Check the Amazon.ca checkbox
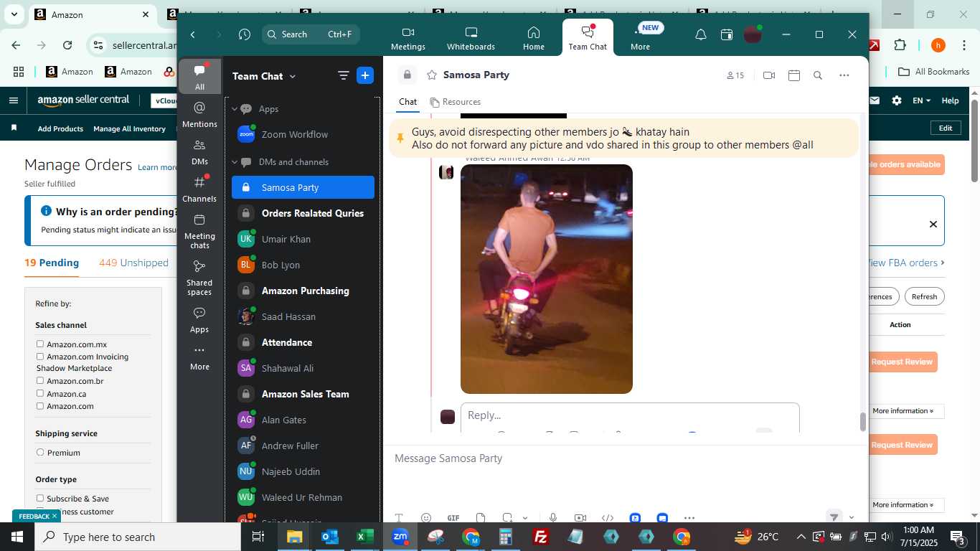This screenshot has height=551, width=980. [x=40, y=394]
